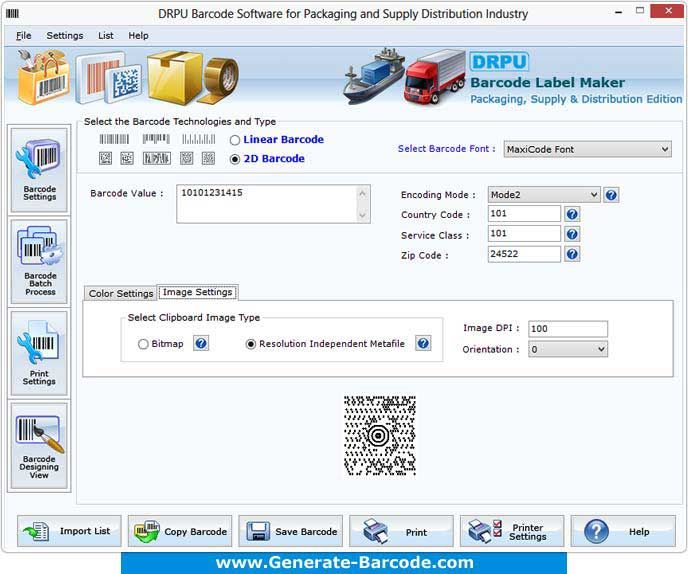Open the File menu
Screen dimensions: 688x574
pyautogui.click(x=24, y=36)
